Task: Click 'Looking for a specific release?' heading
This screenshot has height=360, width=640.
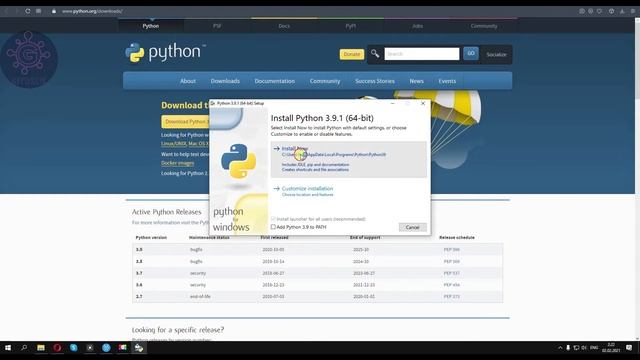Action: 178,329
